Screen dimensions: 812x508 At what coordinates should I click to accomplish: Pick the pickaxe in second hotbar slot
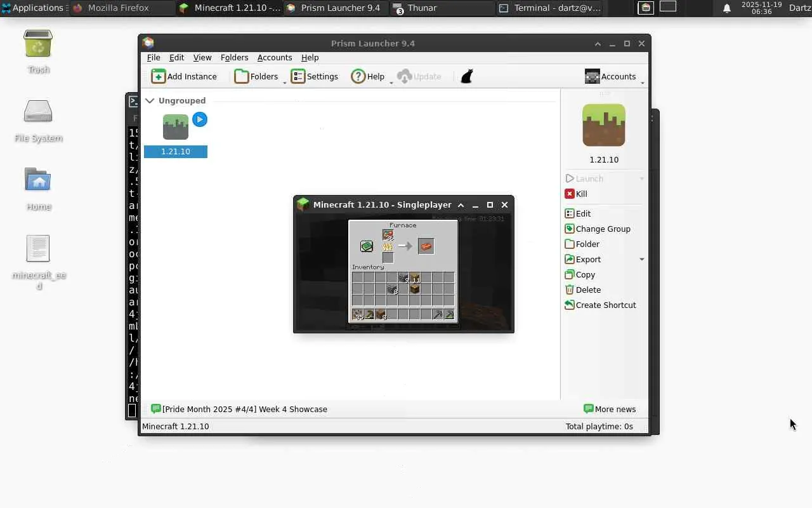point(369,314)
